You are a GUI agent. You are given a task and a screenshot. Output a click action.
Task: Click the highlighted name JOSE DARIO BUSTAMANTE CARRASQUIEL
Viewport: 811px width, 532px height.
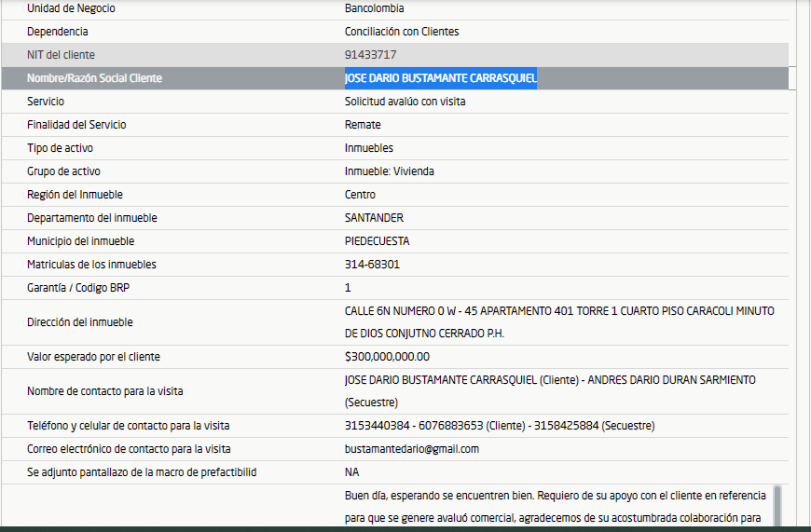(440, 78)
